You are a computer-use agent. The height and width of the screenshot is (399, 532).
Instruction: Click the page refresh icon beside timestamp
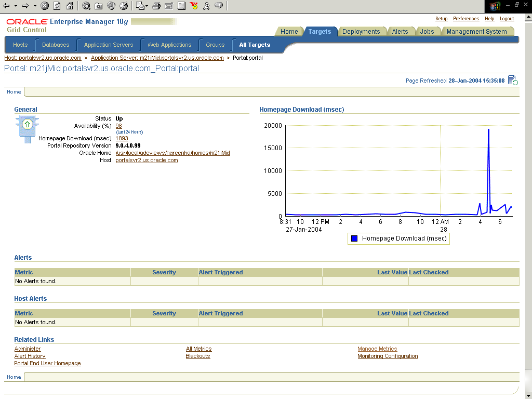(513, 81)
